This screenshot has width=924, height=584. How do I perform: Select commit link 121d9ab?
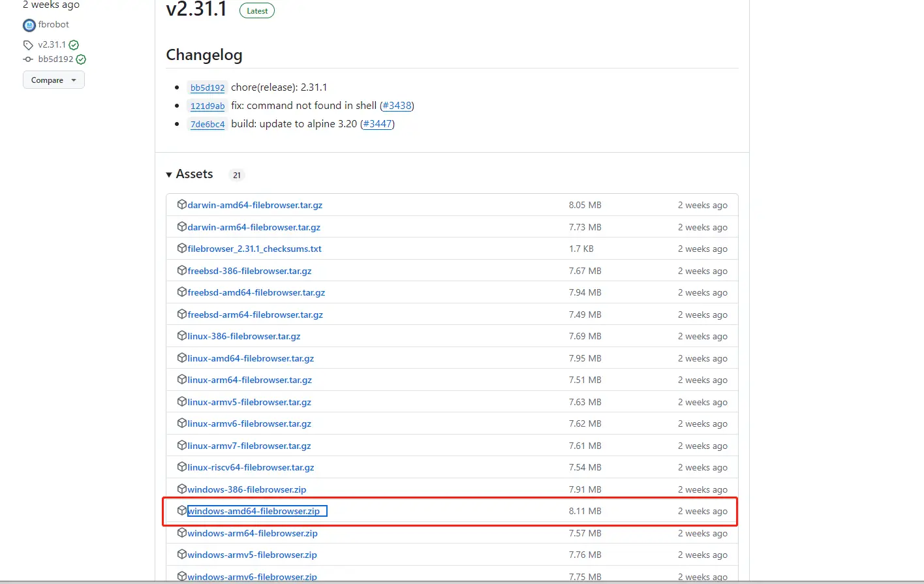click(x=207, y=106)
